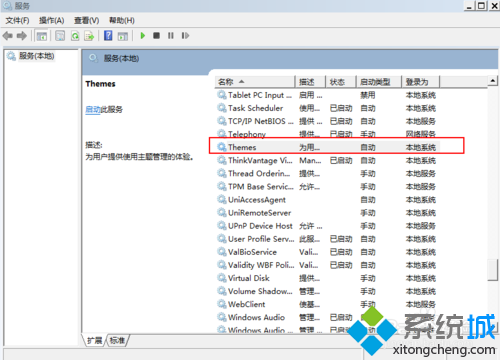Click gear icon of UniAccessAgent row
This screenshot has width=500, height=360.
coord(222,200)
